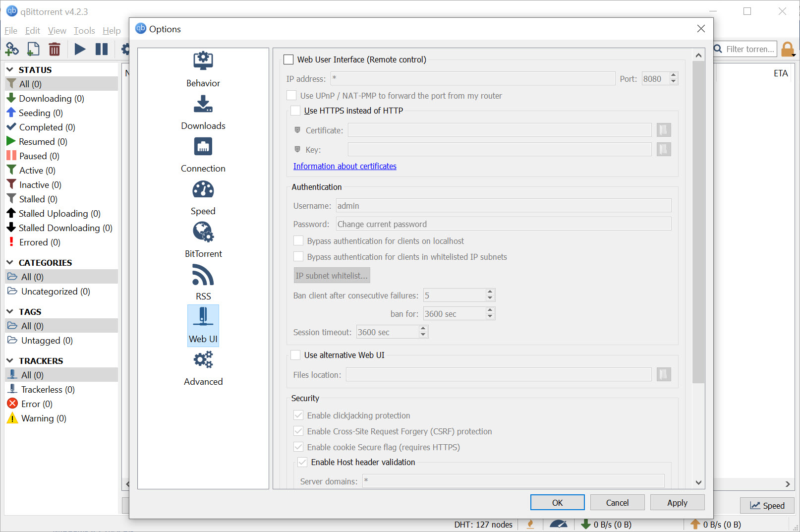The image size is (800, 532).
Task: Open the Speed options section
Action: coord(203,198)
